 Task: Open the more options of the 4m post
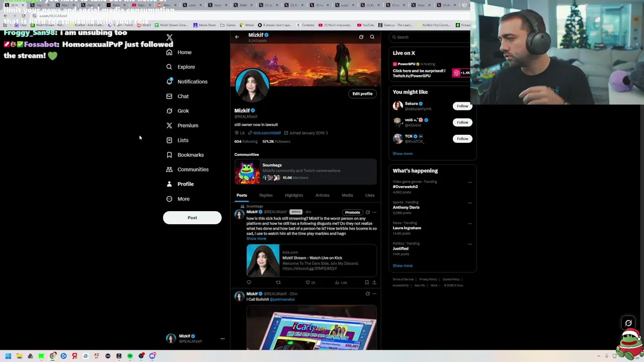tap(374, 212)
